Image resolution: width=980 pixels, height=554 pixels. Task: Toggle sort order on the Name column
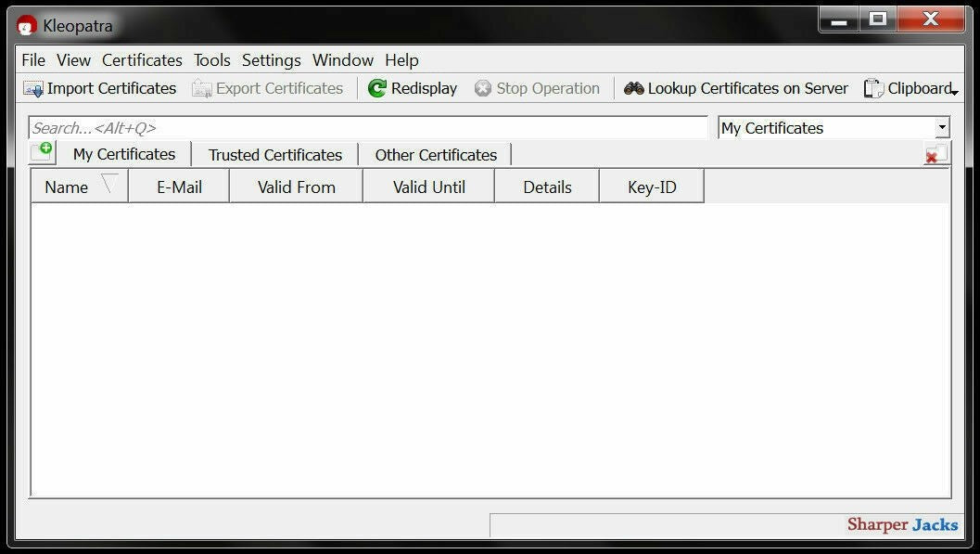click(67, 186)
